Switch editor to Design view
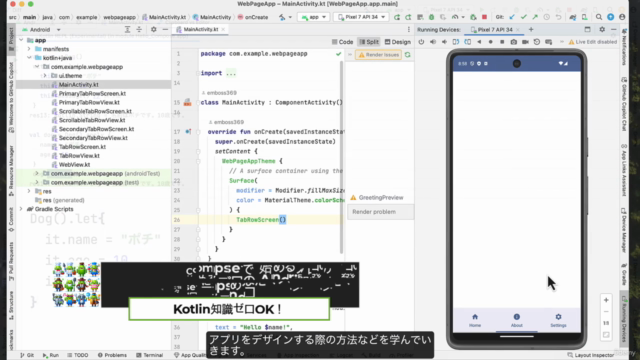 pos(398,42)
